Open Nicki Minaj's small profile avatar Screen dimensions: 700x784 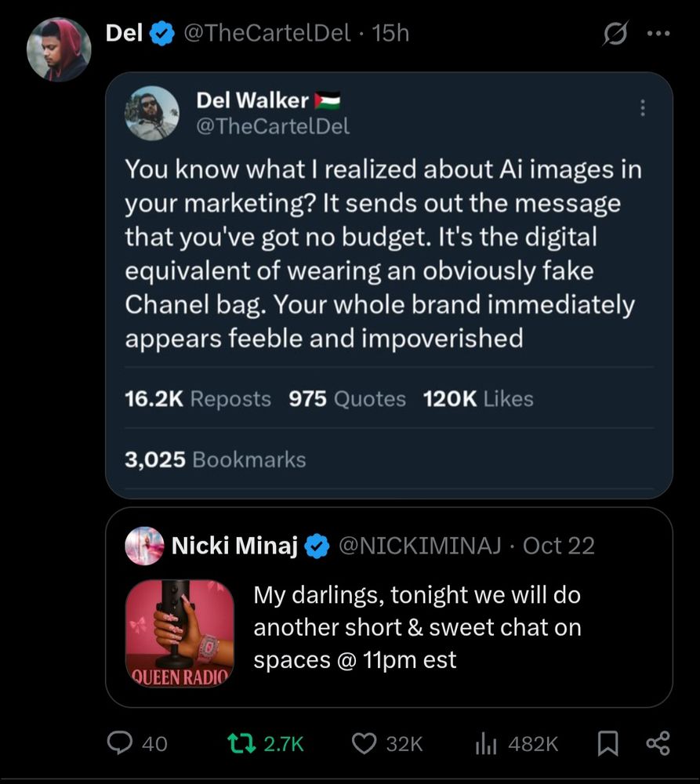click(144, 546)
